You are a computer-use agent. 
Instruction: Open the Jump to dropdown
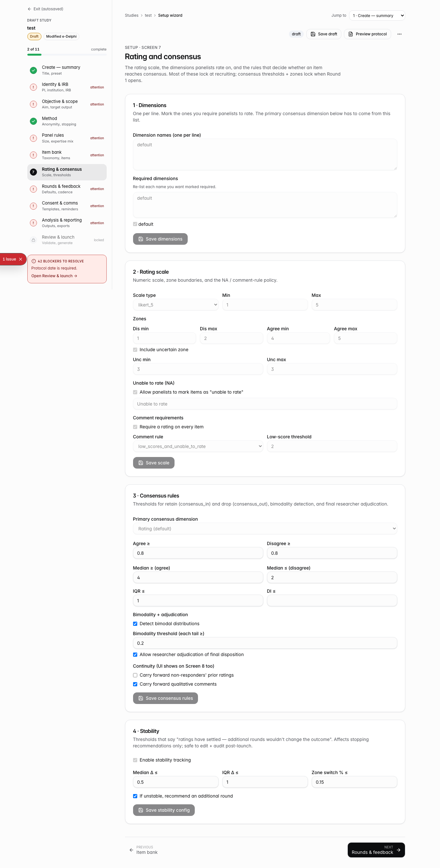pyautogui.click(x=377, y=15)
